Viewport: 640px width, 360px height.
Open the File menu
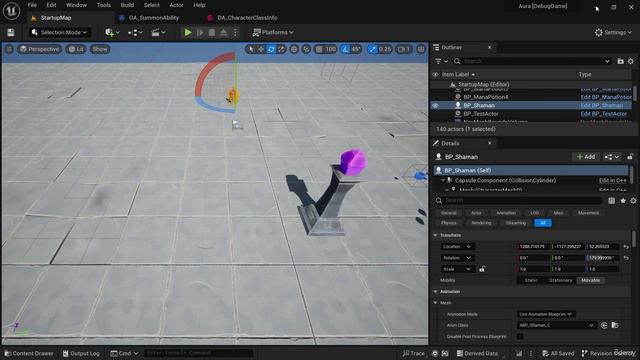(x=32, y=5)
